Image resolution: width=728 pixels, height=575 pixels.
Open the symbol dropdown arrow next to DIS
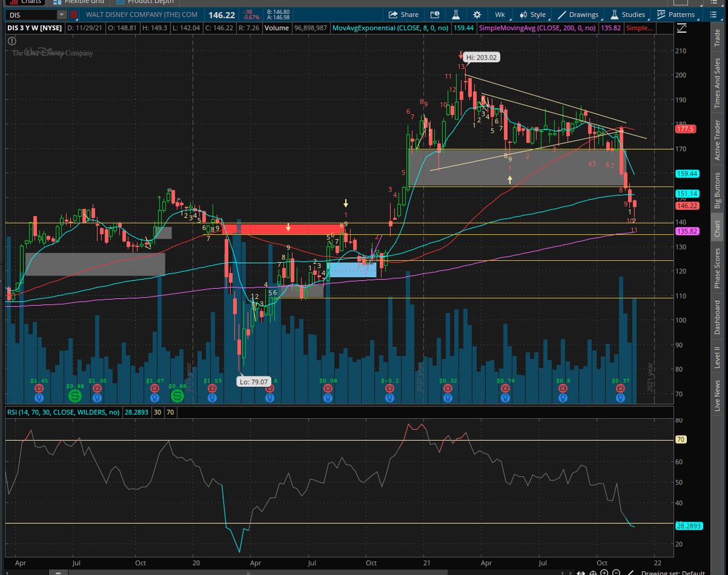coord(61,15)
